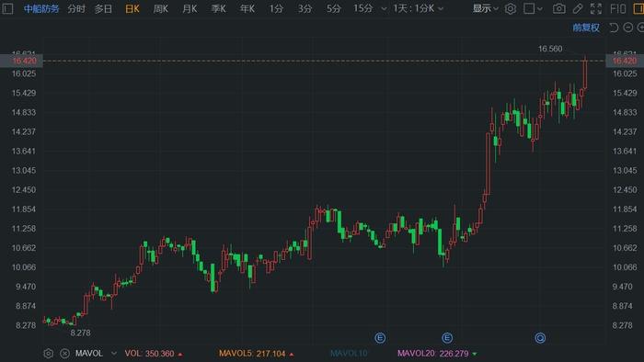This screenshot has width=644, height=362.
Task: Click the 16.560 high price label
Action: (x=550, y=49)
